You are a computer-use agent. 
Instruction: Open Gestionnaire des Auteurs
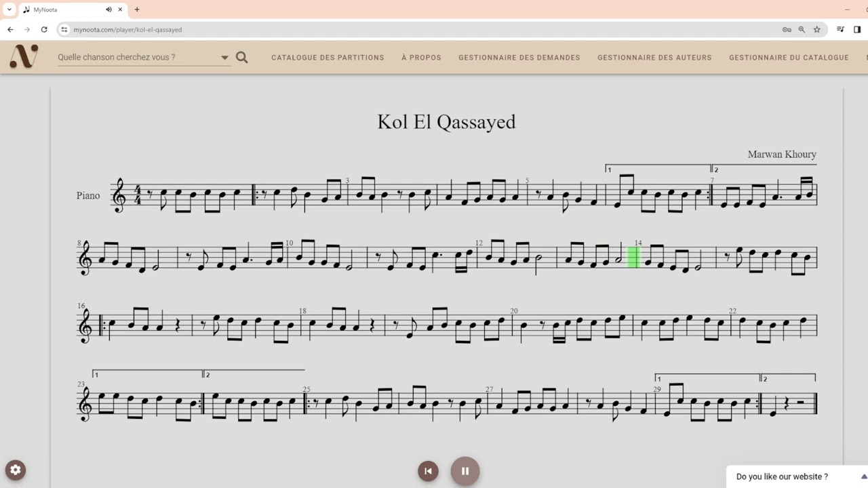[654, 58]
